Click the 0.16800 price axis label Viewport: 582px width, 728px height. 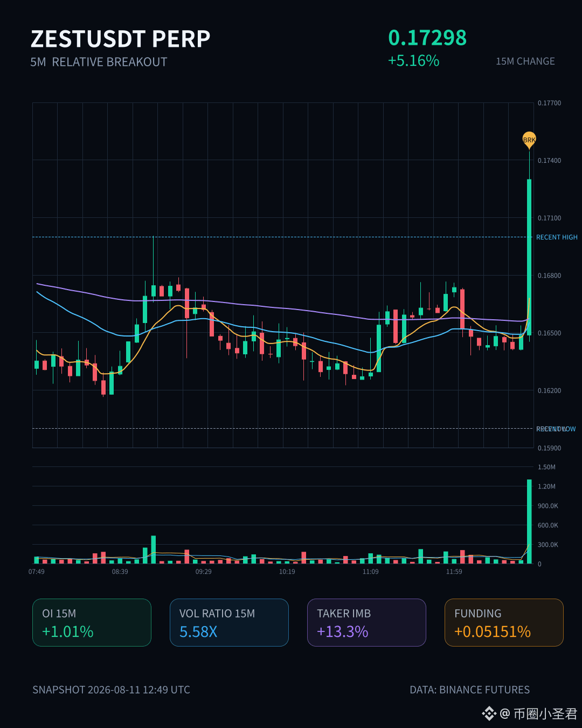pos(549,276)
